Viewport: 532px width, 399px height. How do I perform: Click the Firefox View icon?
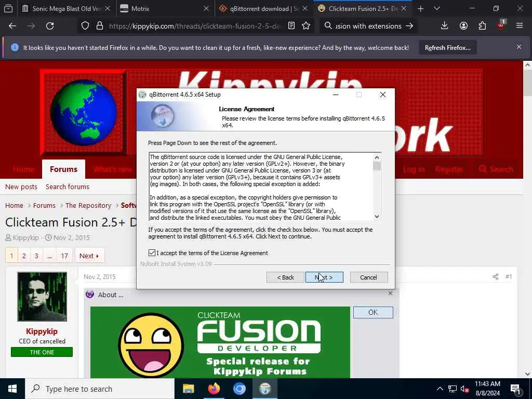[8, 8]
